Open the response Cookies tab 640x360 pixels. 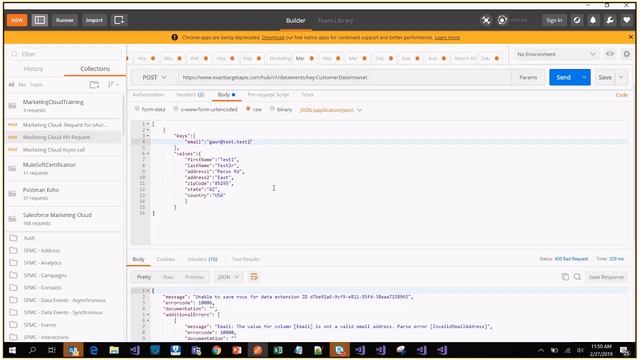165,259
